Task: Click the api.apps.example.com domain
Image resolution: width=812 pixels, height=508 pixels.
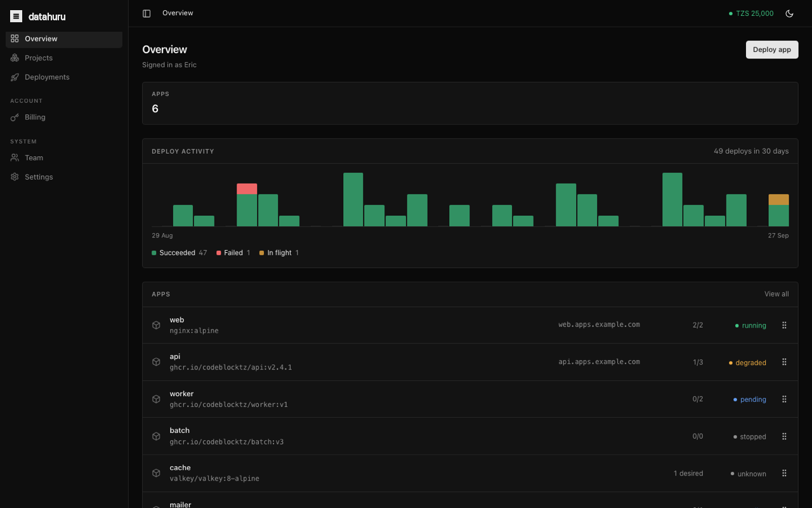Action: (x=599, y=362)
